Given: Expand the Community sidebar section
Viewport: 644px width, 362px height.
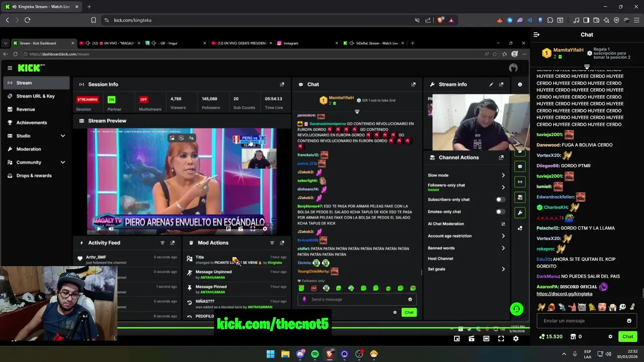Looking at the screenshot, I should coord(63,162).
